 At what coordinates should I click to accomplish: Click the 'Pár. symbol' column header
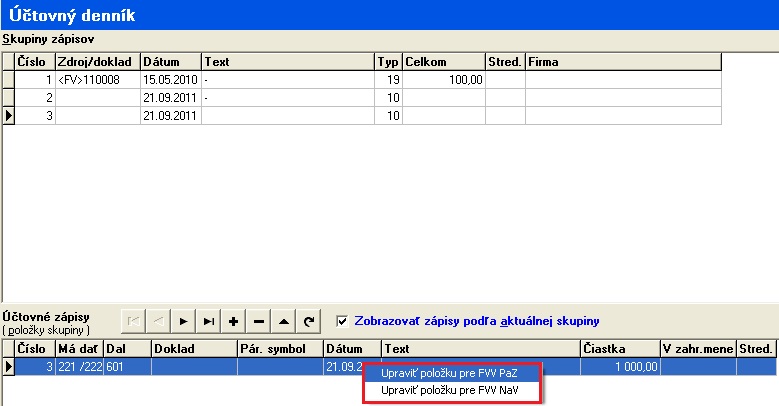[279, 349]
